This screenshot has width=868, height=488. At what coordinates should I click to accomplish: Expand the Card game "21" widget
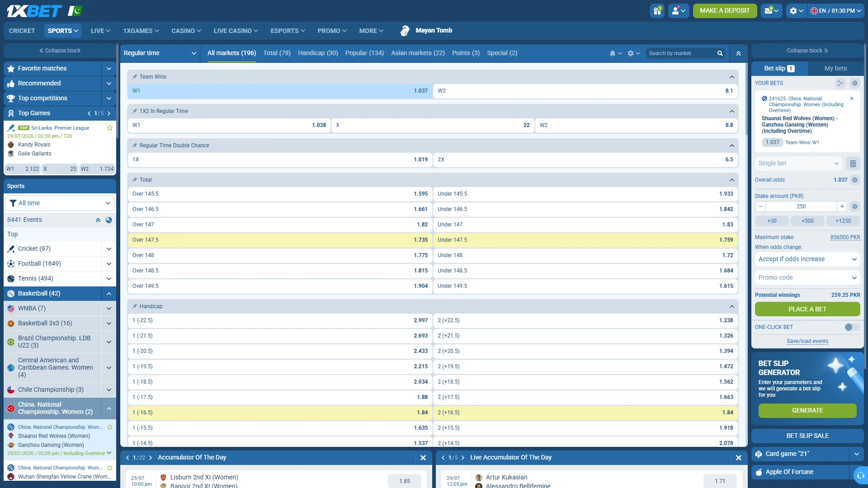pyautogui.click(x=856, y=454)
